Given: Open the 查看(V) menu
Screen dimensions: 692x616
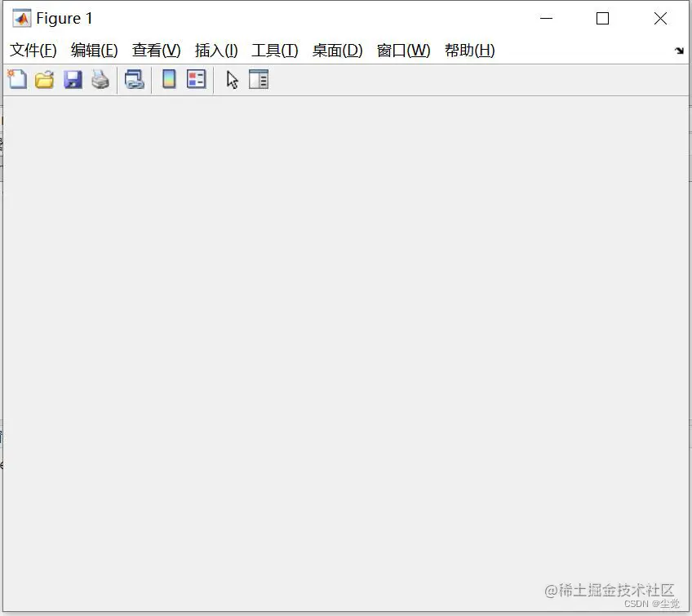Looking at the screenshot, I should [x=155, y=50].
